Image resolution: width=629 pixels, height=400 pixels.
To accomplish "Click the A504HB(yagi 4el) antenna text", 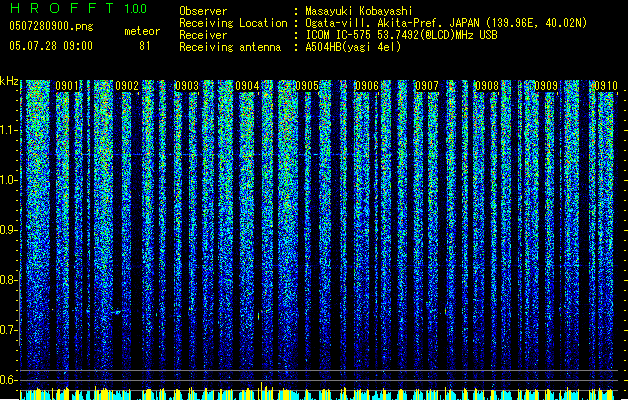I will tap(353, 47).
